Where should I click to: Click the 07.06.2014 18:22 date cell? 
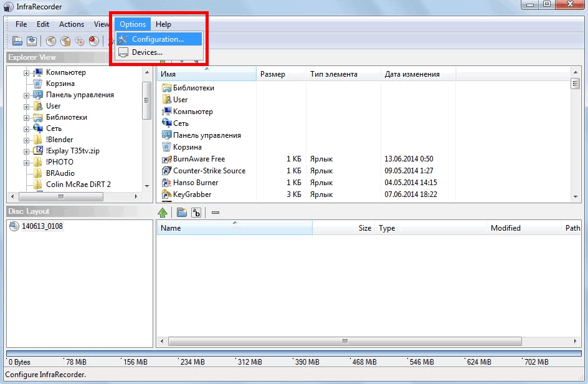(x=410, y=194)
